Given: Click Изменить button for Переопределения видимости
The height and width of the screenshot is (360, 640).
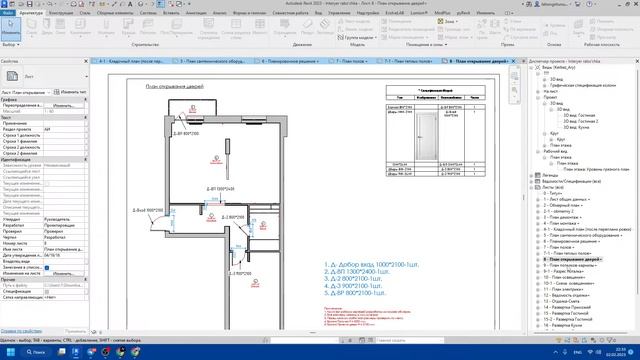Looking at the screenshot, I should coord(64,105).
